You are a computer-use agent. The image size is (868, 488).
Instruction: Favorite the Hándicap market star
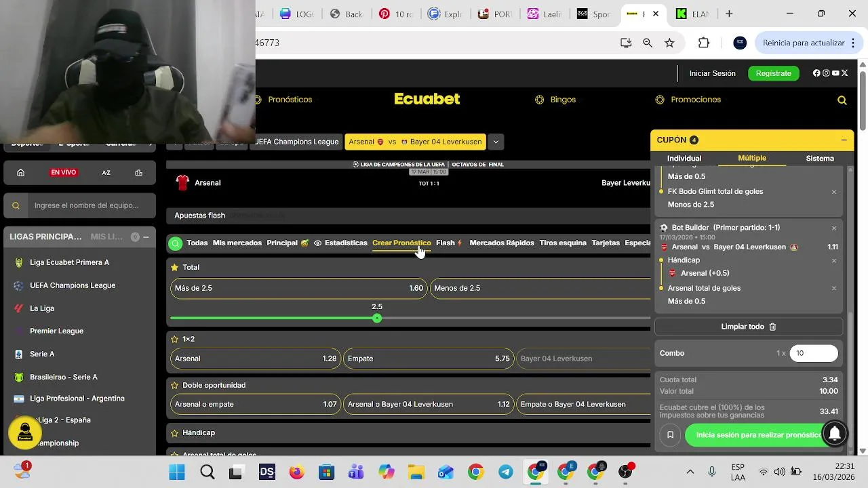click(x=174, y=432)
